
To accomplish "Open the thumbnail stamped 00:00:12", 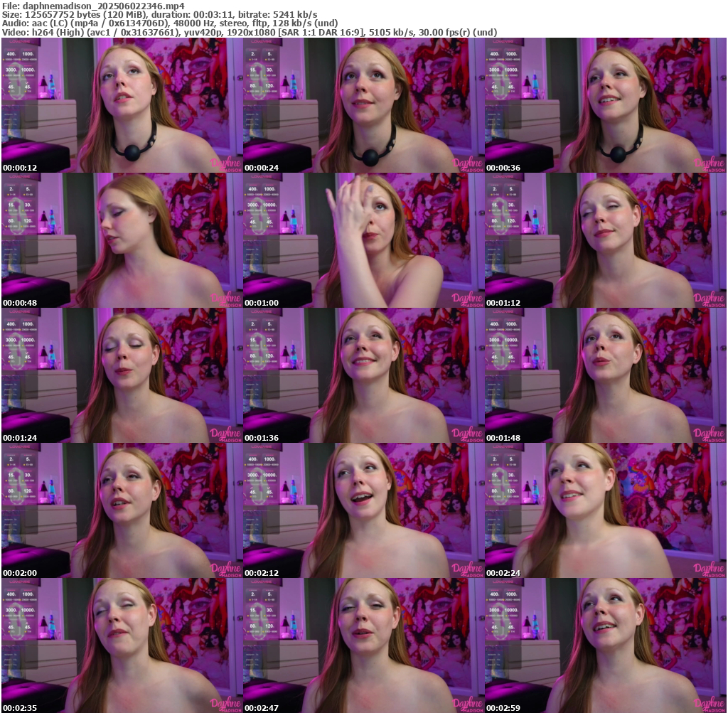I will [x=122, y=105].
